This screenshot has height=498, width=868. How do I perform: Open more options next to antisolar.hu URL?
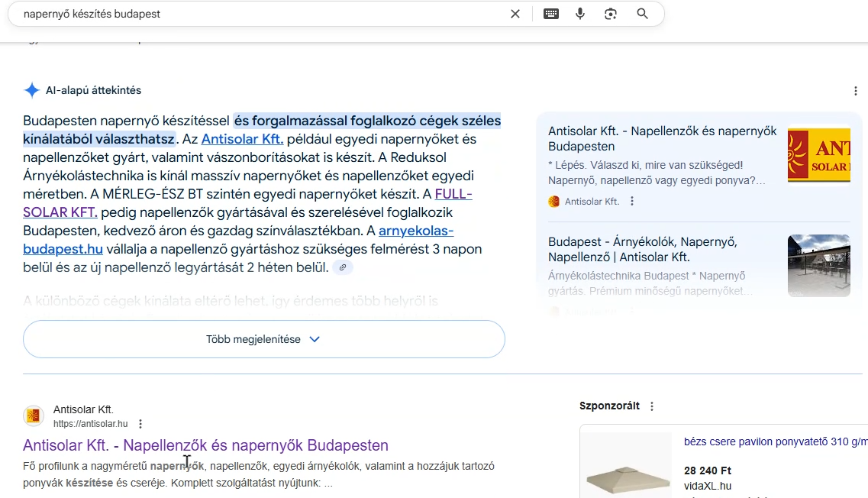[140, 424]
